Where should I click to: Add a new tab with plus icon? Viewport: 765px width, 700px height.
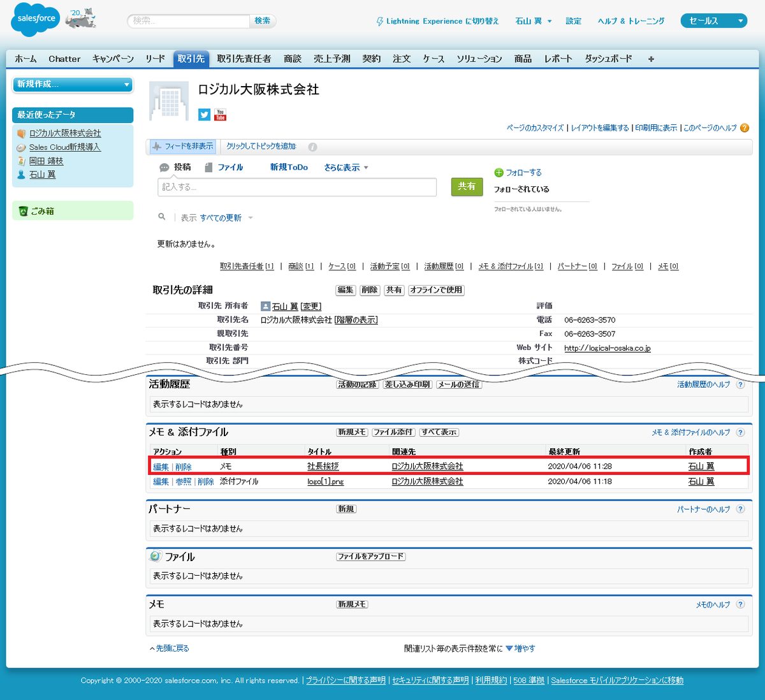[x=651, y=59]
